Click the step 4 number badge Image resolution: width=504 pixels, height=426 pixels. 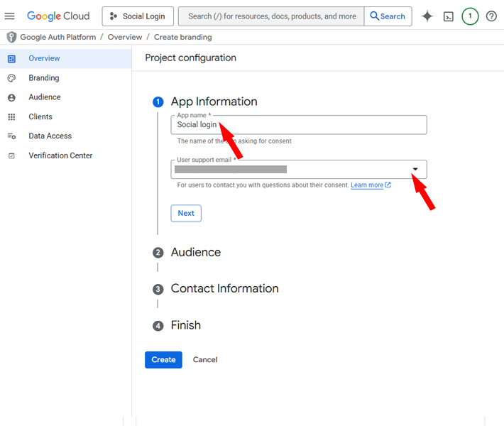pyautogui.click(x=158, y=326)
